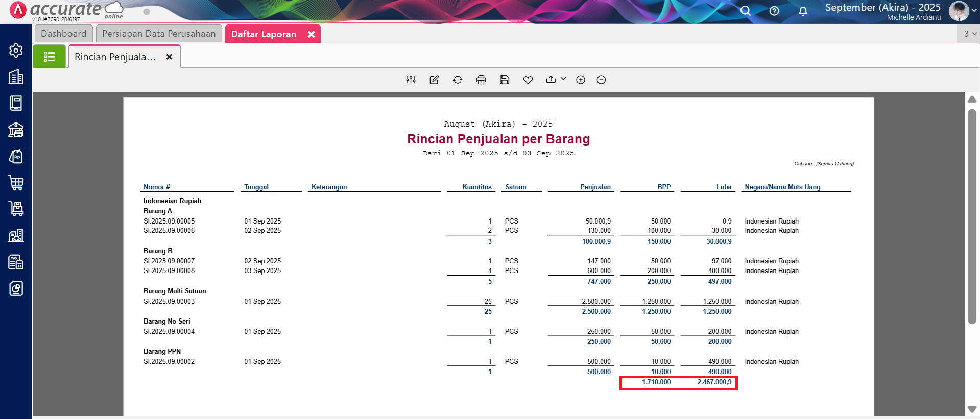Open the shopping cart module in sidebar

(x=16, y=183)
